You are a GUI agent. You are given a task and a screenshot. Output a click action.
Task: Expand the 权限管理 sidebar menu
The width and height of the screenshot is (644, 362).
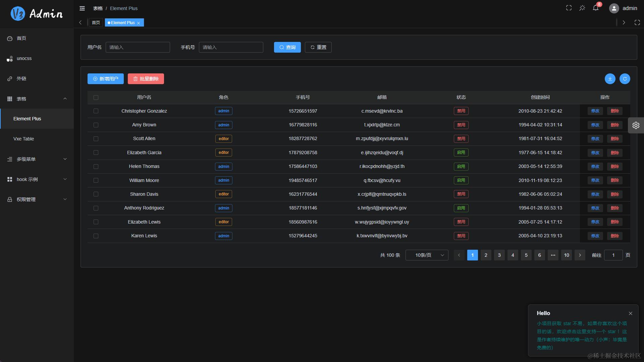point(37,199)
